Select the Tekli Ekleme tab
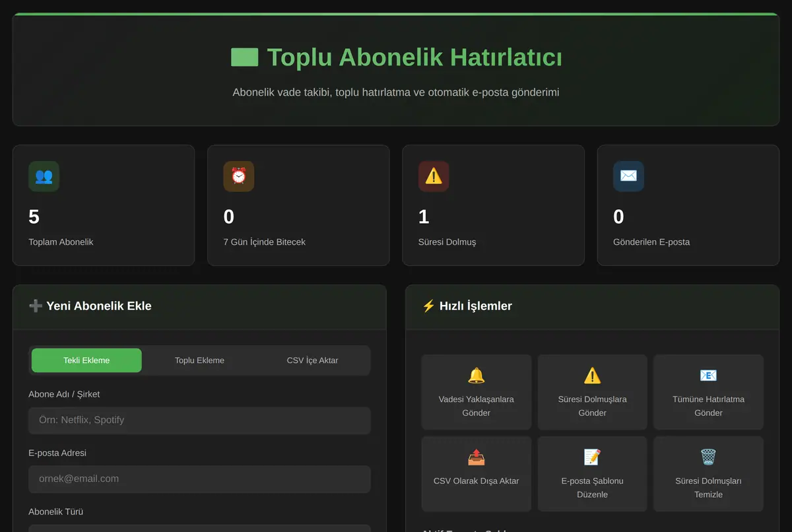This screenshot has width=792, height=532. 86,360
